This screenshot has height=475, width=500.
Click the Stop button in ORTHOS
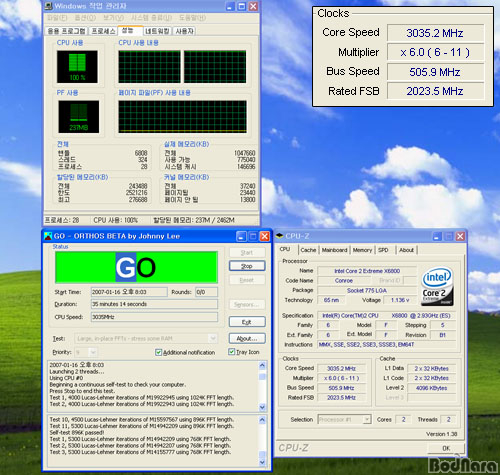(247, 266)
